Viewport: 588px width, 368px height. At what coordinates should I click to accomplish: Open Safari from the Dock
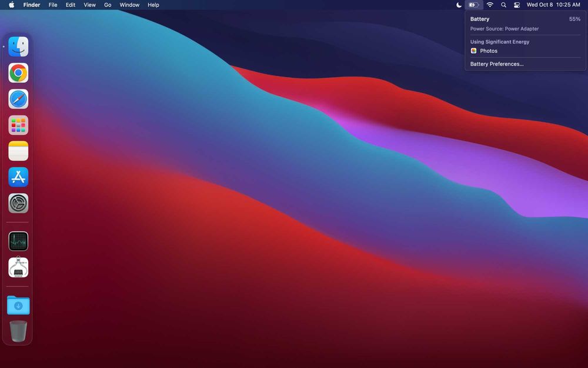click(18, 99)
